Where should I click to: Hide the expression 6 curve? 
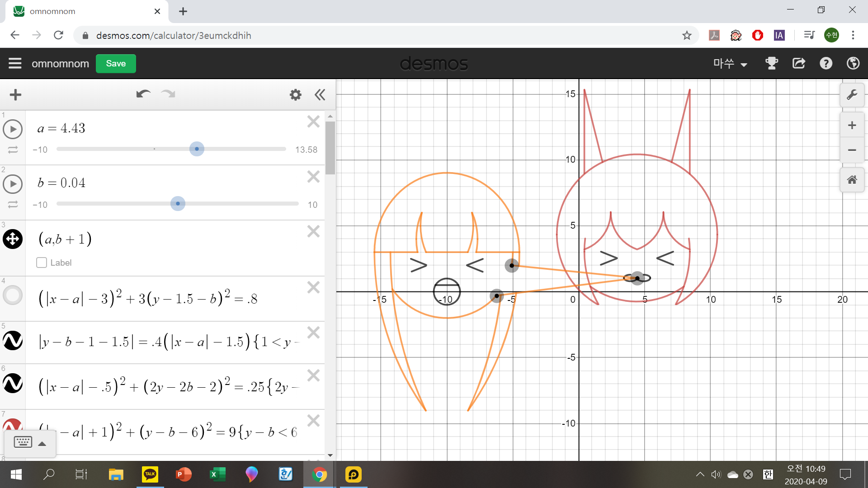pos(13,383)
